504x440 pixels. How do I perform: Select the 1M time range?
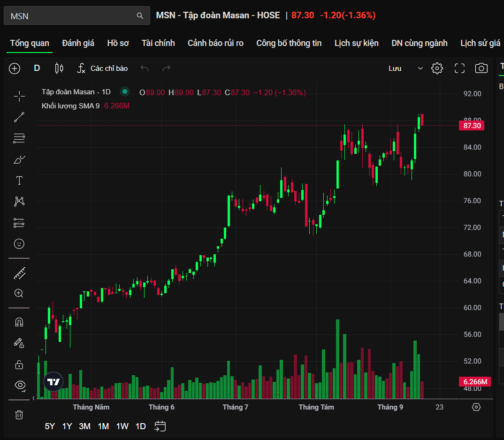pyautogui.click(x=104, y=426)
